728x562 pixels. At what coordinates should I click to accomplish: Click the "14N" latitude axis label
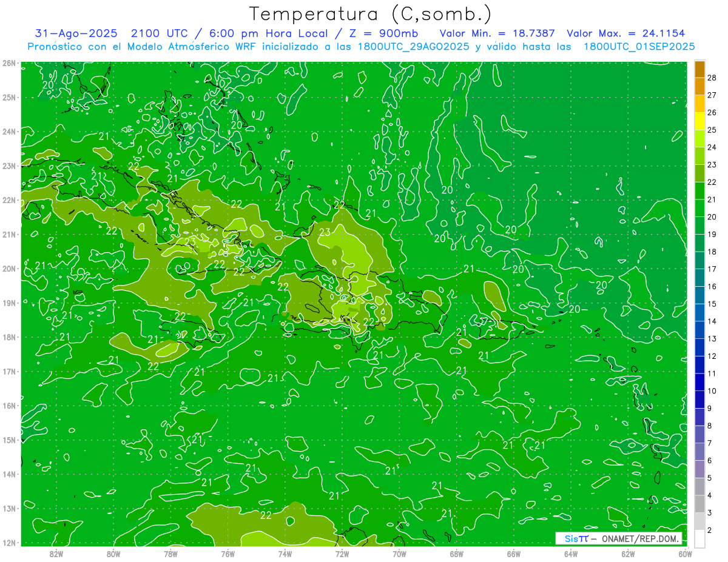(9, 474)
